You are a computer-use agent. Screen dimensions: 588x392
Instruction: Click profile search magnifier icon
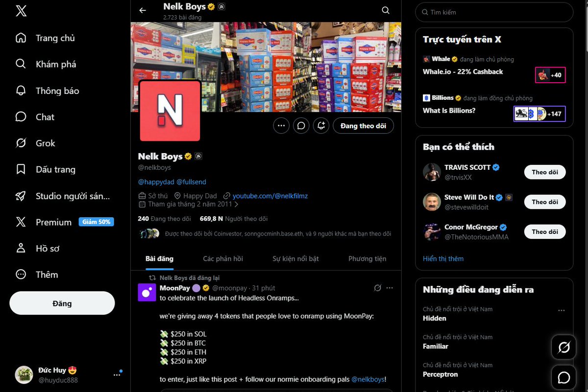click(x=386, y=10)
